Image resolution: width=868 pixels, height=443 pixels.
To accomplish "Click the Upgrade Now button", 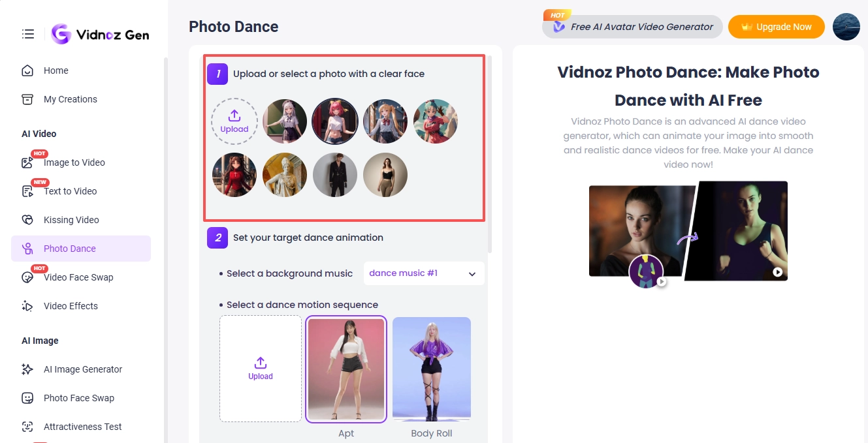I will click(776, 27).
